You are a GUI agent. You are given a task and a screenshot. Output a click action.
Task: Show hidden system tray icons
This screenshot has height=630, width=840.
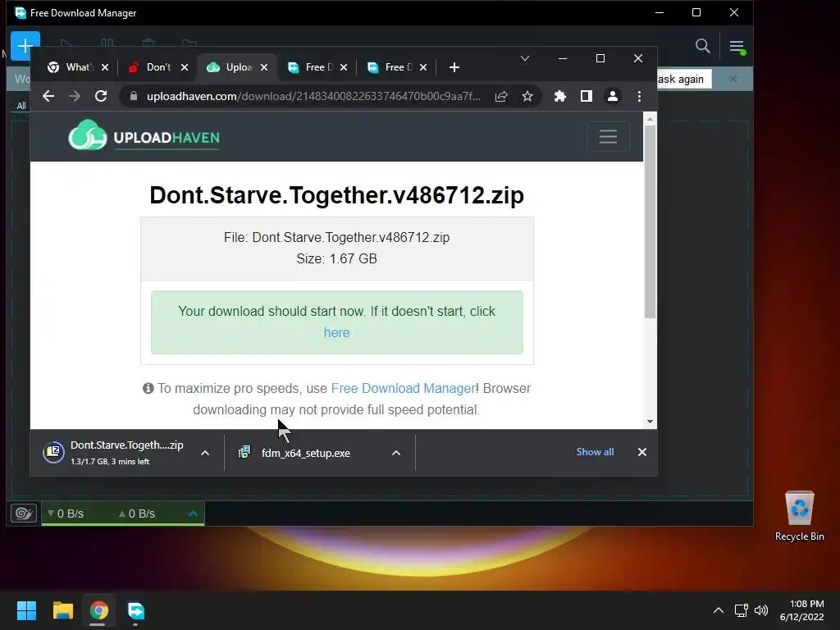719,610
